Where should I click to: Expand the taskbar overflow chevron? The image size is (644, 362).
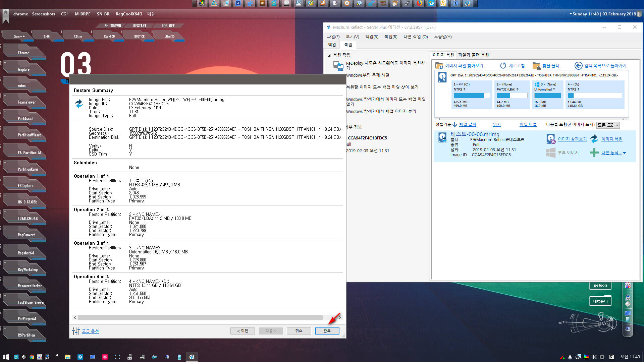point(57,355)
